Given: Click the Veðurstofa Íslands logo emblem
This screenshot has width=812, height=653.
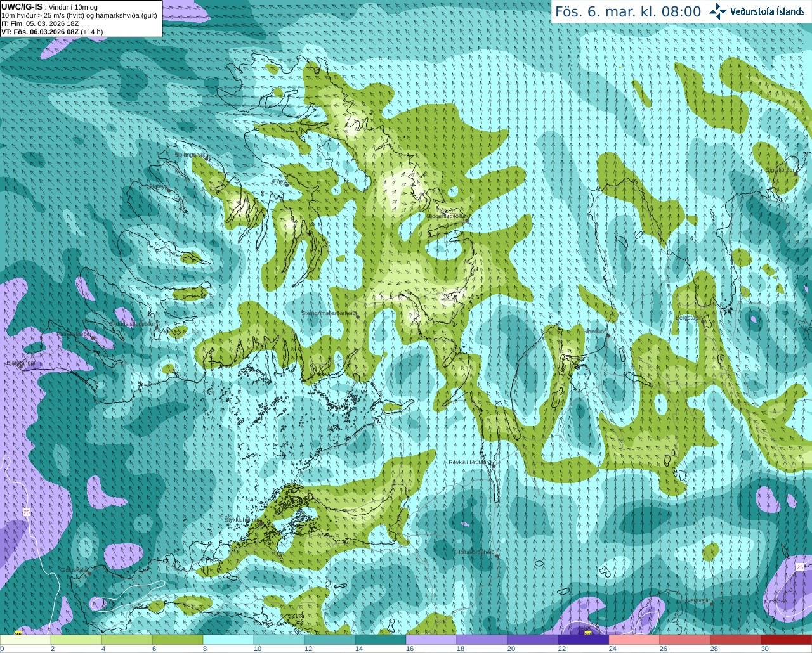Looking at the screenshot, I should pyautogui.click(x=718, y=11).
